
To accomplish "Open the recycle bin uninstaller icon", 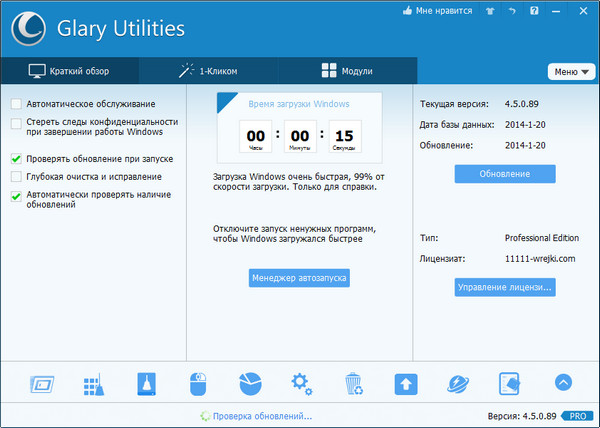I will click(353, 382).
